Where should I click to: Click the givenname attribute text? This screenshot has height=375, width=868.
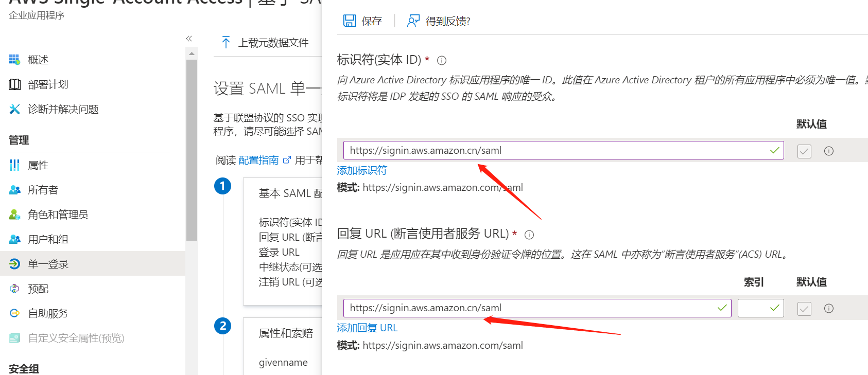pyautogui.click(x=283, y=363)
